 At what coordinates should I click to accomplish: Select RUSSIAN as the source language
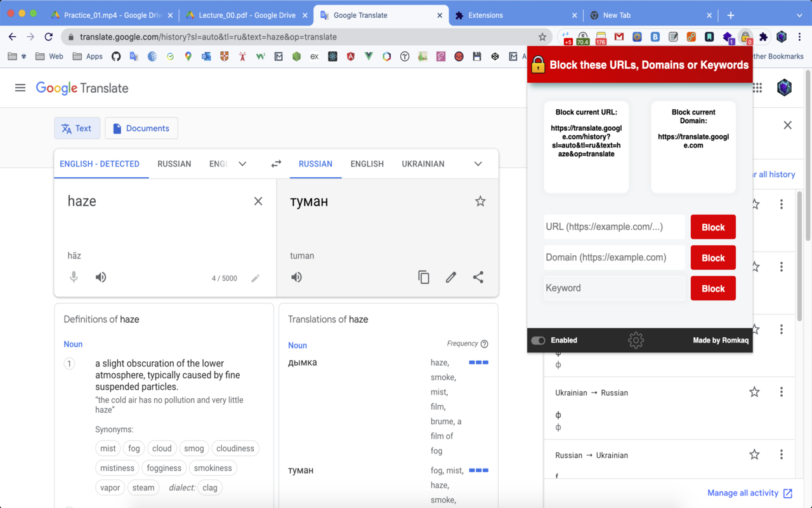(174, 163)
